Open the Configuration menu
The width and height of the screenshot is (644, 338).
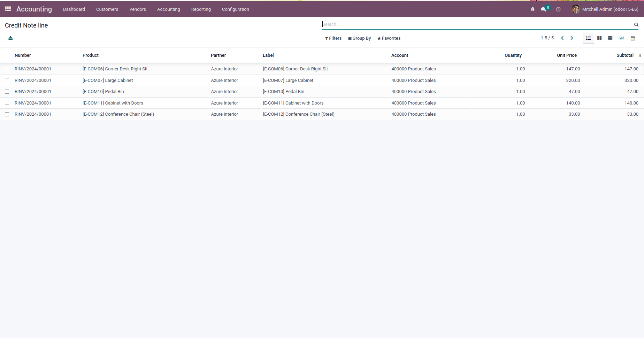point(236,9)
